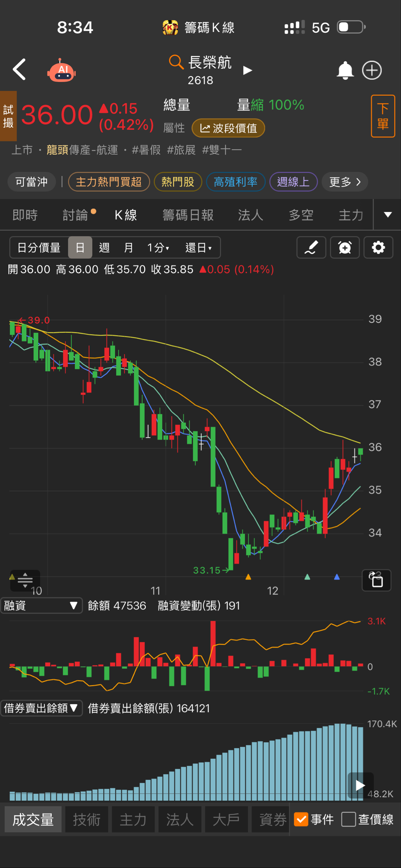Image resolution: width=401 pixels, height=868 pixels.
Task: Open 波段價值 attribute badge
Action: pos(228,128)
